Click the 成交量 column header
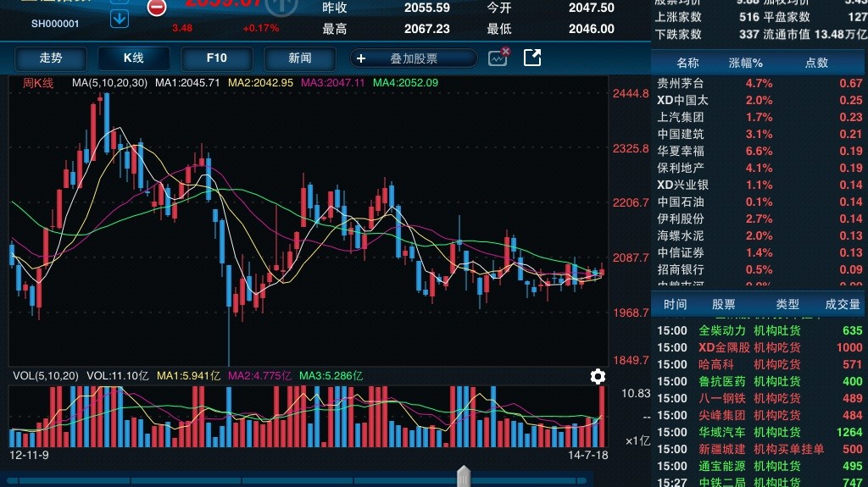The height and width of the screenshot is (487, 868). coord(843,304)
